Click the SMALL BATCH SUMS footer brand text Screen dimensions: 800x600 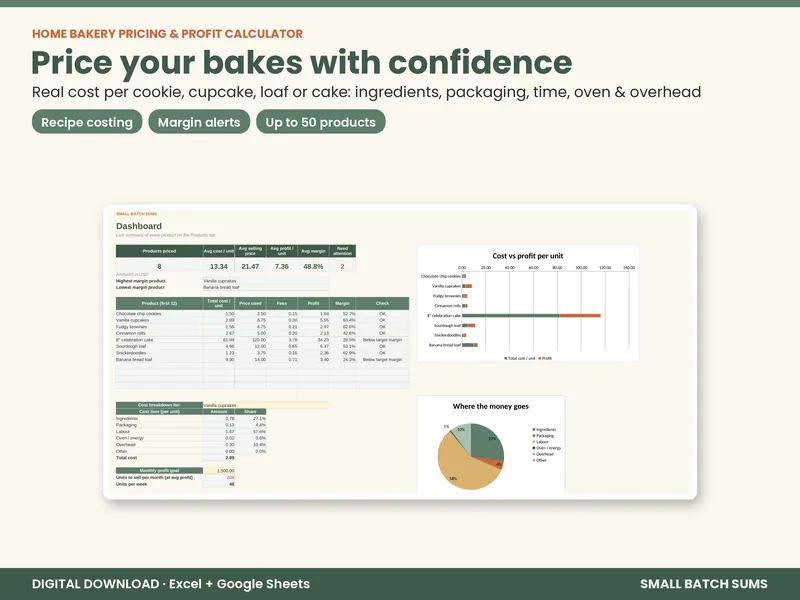click(x=704, y=584)
